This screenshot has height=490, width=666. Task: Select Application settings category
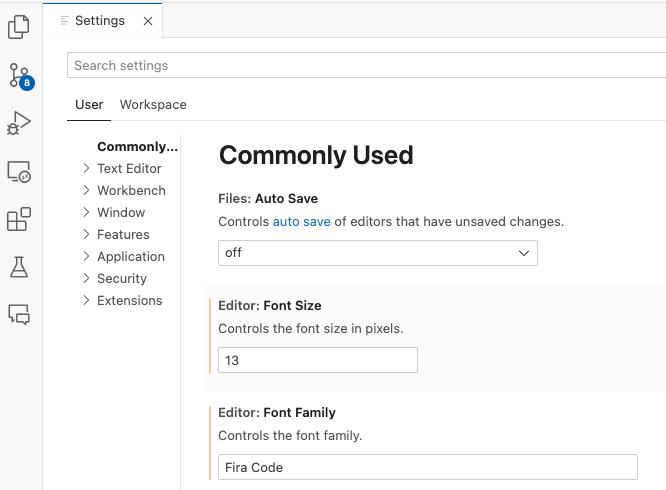pos(131,257)
